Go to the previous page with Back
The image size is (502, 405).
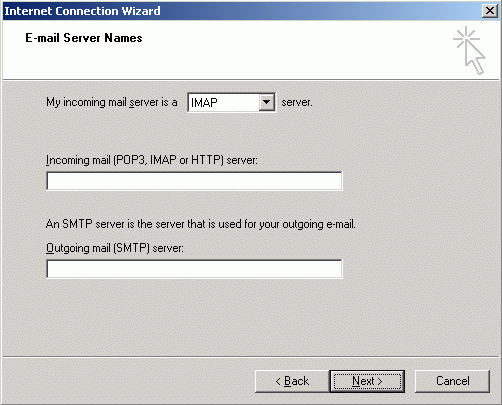pos(292,381)
